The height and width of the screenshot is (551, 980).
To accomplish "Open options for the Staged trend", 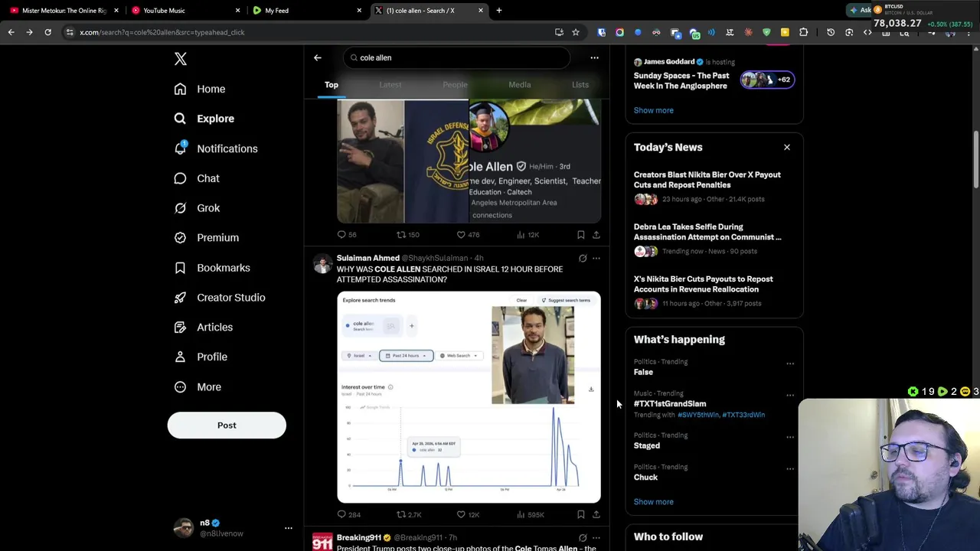I will [x=790, y=437].
